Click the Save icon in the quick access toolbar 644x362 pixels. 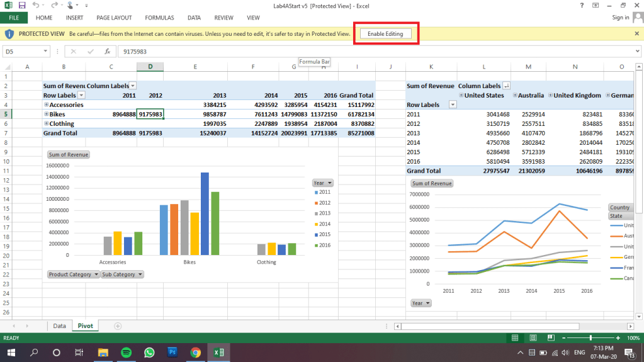(21, 5)
